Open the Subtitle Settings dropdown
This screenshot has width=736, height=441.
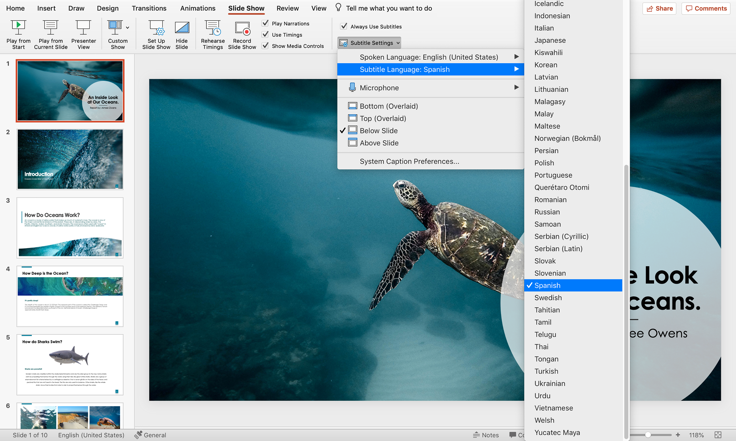click(369, 43)
